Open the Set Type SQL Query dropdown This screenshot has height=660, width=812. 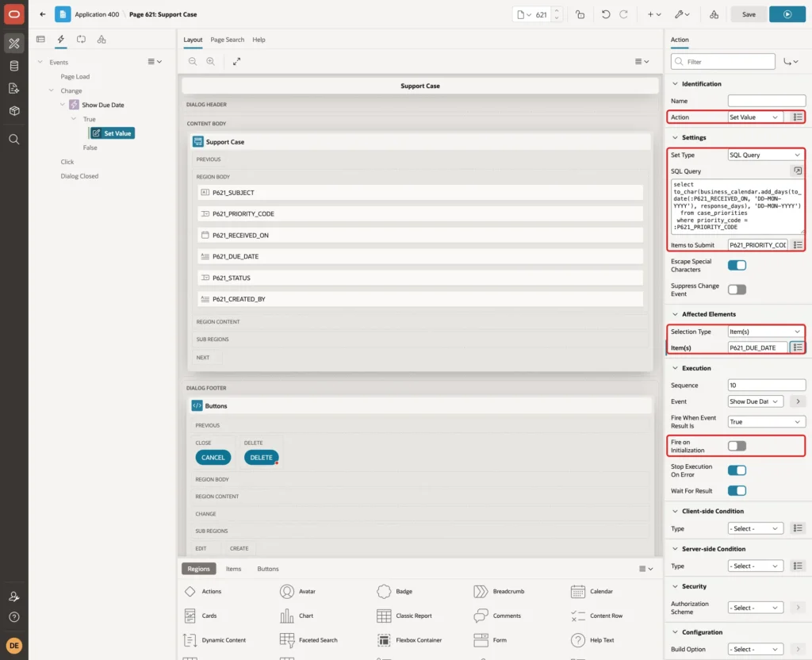tap(767, 155)
